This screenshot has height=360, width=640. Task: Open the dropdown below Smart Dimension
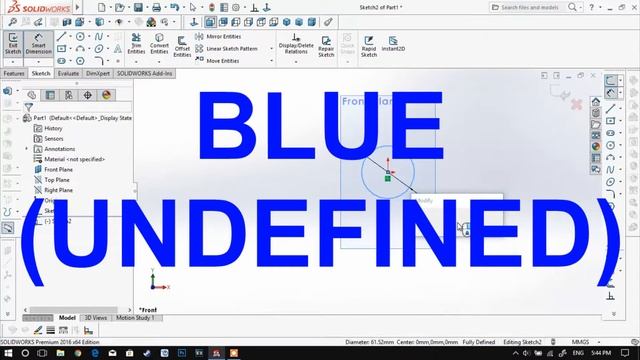[x=38, y=62]
